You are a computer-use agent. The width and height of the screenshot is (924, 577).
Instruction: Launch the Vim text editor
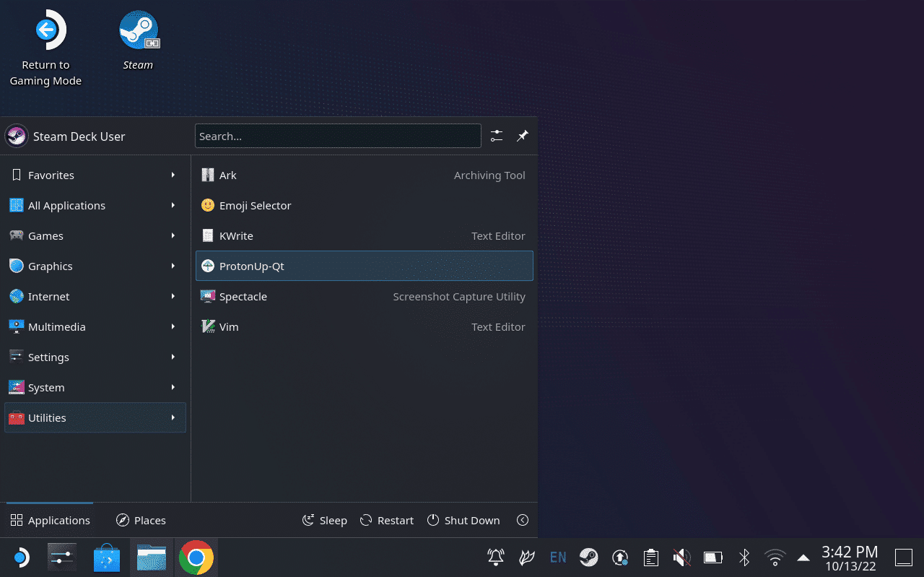[365, 327]
